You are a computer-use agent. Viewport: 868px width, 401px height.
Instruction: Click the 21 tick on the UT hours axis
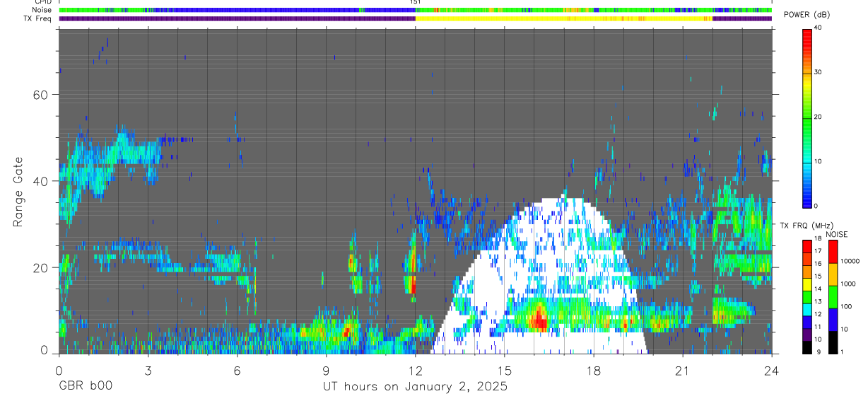pos(682,370)
